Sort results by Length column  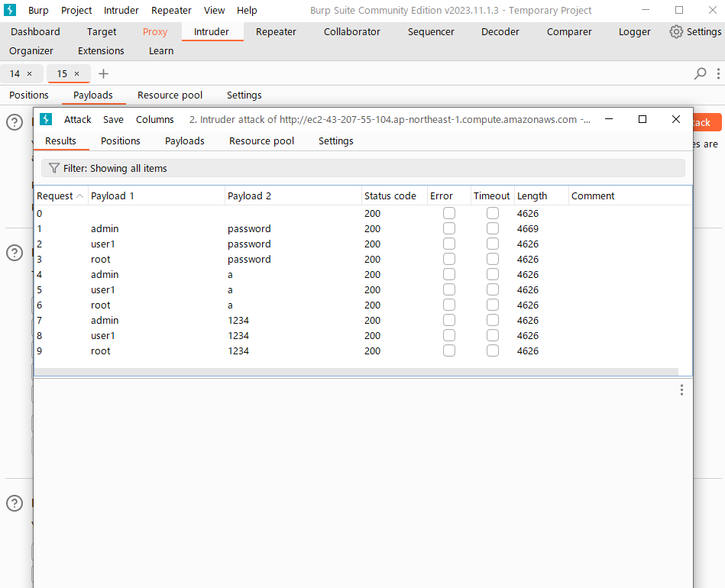[x=542, y=196]
